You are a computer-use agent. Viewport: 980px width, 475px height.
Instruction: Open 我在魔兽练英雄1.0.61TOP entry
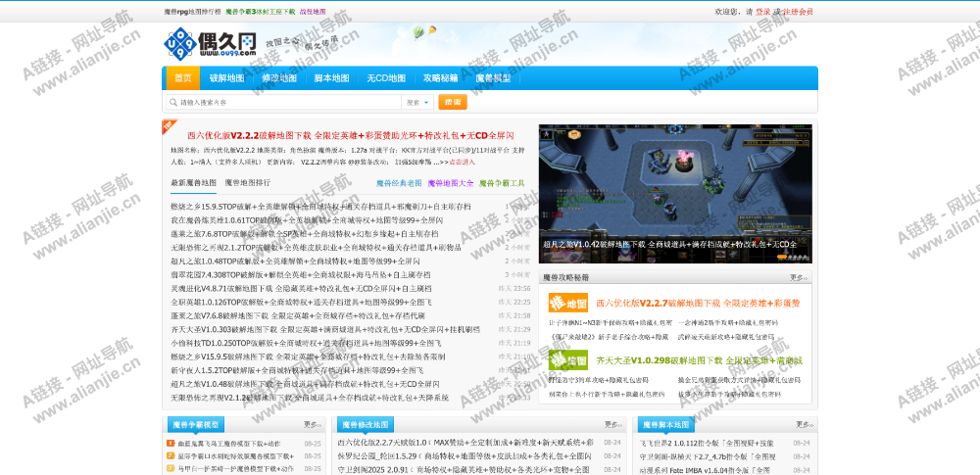(x=307, y=220)
